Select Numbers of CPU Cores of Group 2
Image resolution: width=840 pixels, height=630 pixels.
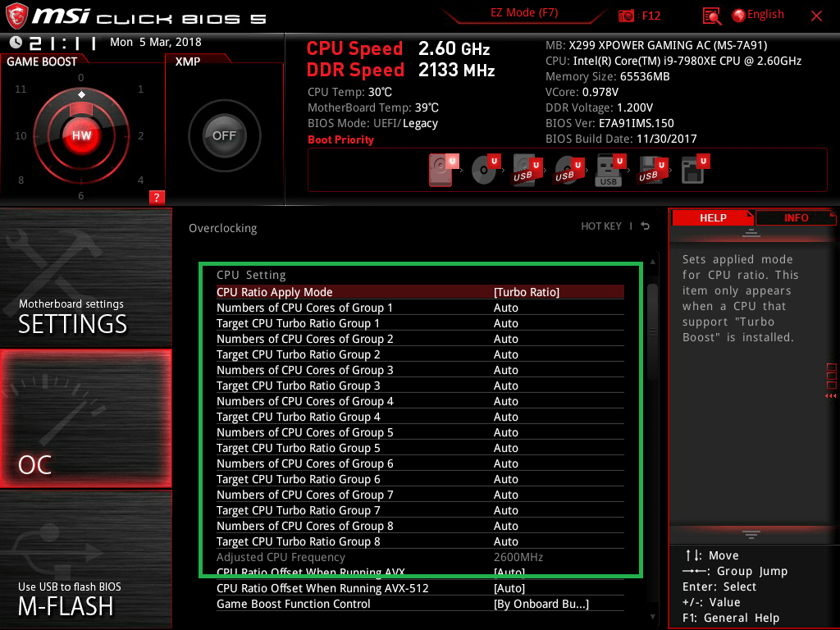pyautogui.click(x=420, y=339)
